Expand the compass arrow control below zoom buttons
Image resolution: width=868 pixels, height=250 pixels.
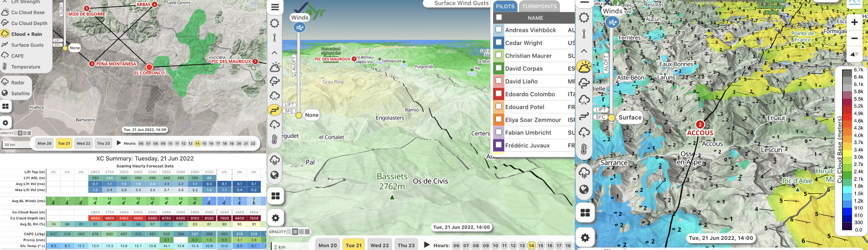coord(854,54)
